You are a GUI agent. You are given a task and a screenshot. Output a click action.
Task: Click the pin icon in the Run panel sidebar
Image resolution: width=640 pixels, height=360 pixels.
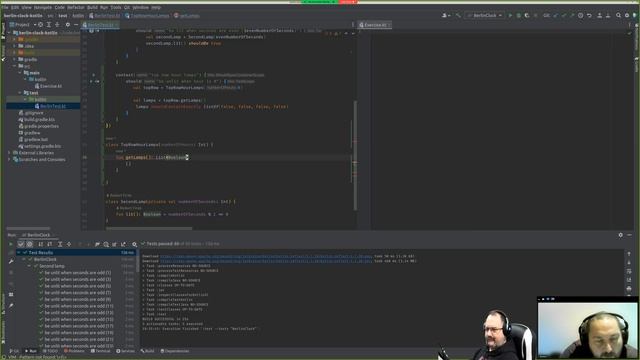click(x=11, y=305)
